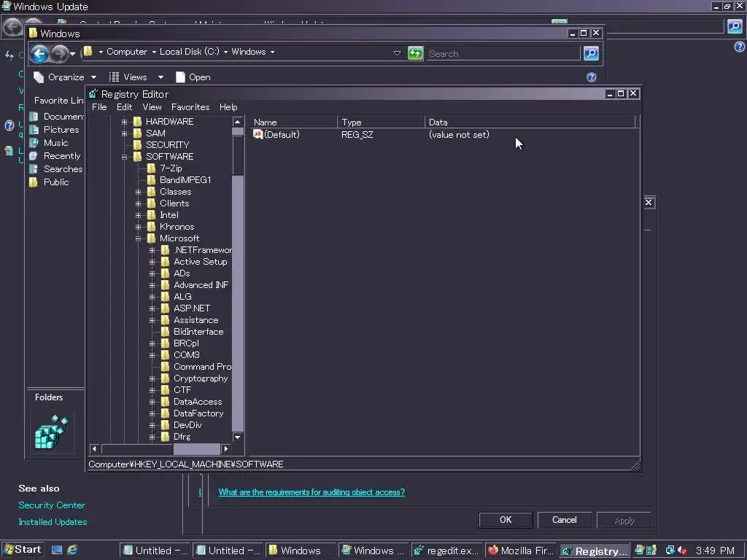Screen dimensions: 747x560
Task: Click Show Desktop in Quick Launch
Action: (57, 550)
